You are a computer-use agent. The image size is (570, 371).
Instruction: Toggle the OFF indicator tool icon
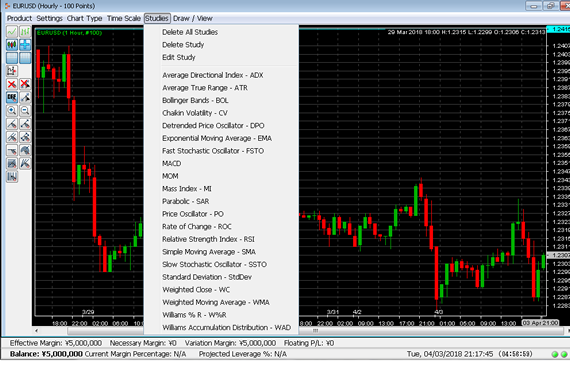(12, 97)
